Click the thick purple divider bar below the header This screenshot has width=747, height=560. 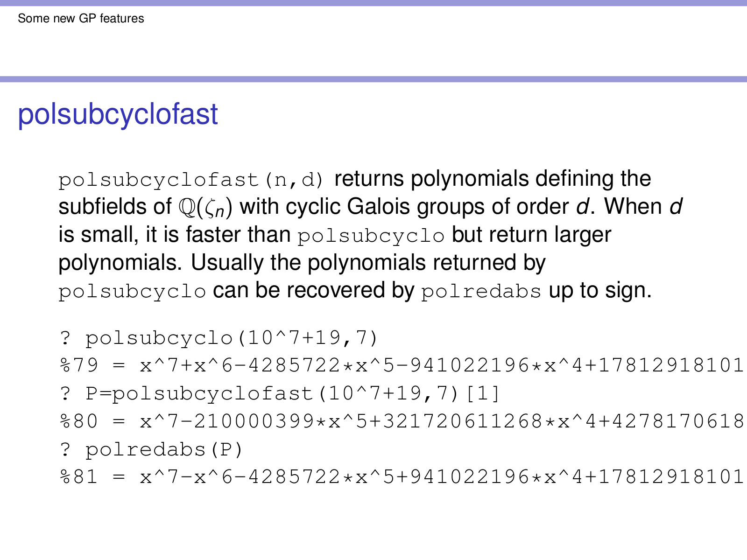pyautogui.click(x=373, y=79)
